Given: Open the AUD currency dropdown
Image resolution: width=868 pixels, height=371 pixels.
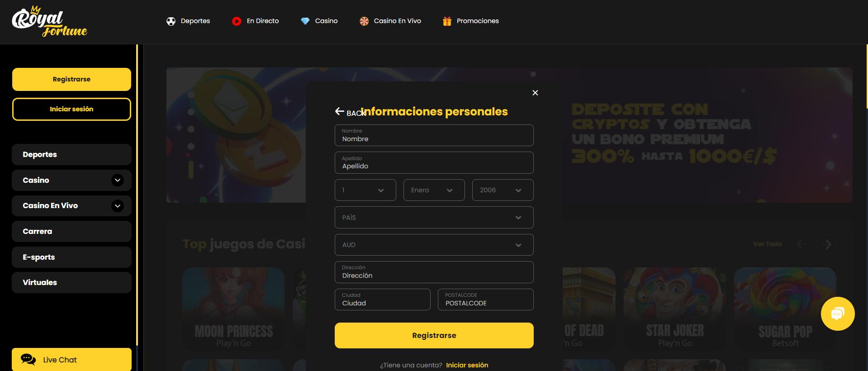Looking at the screenshot, I should [434, 245].
